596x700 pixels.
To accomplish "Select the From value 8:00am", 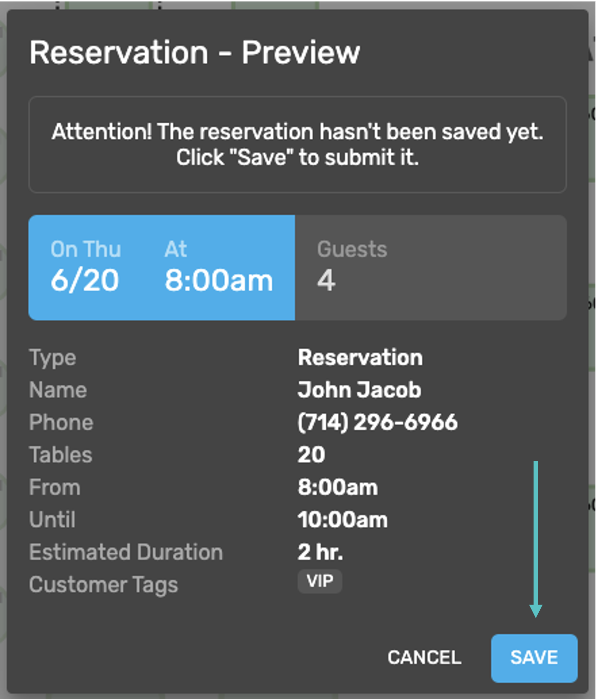I will 337,487.
